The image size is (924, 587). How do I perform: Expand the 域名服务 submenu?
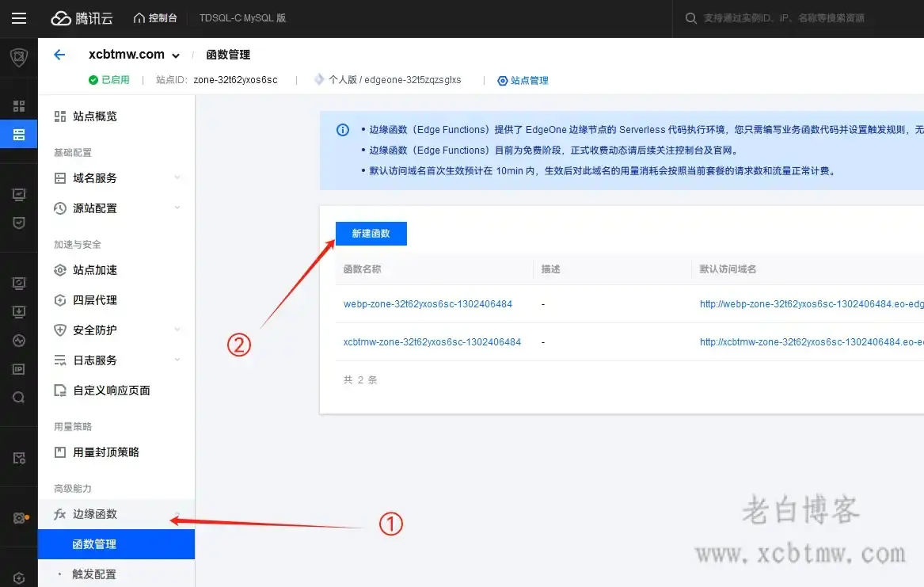click(x=94, y=177)
